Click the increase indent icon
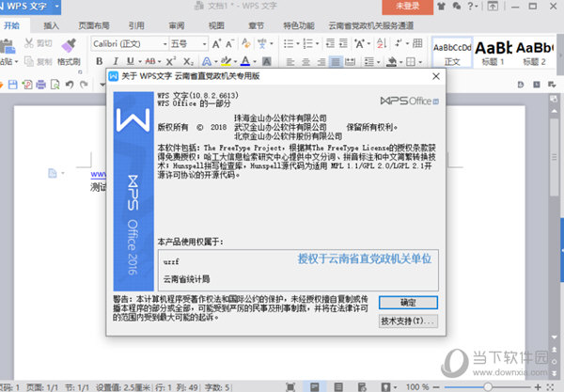The height and width of the screenshot is (392, 564). pyautogui.click(x=343, y=43)
